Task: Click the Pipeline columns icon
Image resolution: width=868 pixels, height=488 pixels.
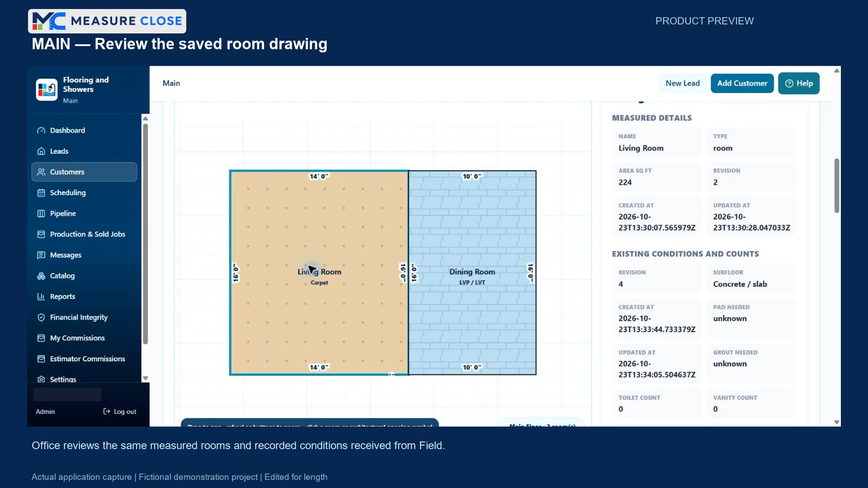Action: (41, 214)
